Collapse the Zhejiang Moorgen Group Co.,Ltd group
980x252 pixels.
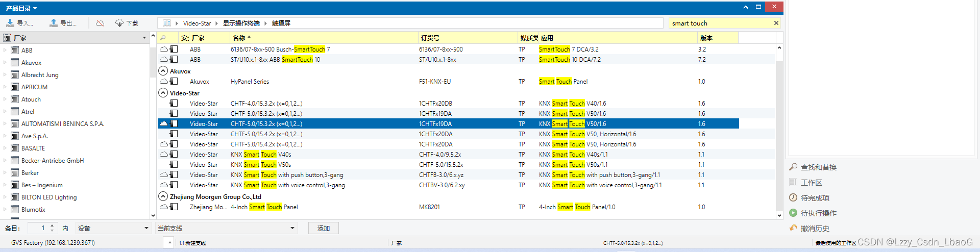coord(163,196)
